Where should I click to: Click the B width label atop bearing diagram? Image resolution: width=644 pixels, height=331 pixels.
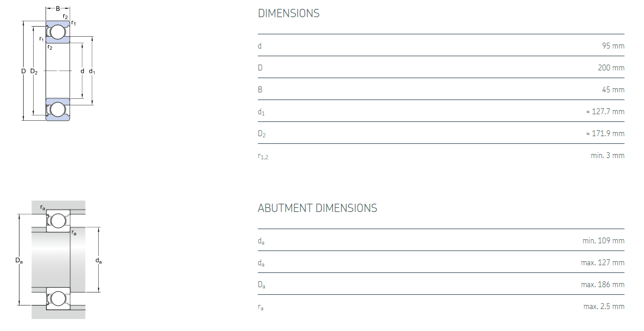[x=58, y=9]
